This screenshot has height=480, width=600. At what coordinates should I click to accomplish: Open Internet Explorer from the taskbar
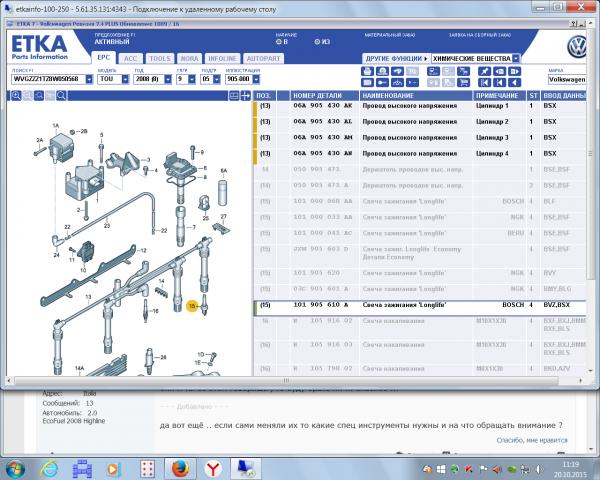click(x=49, y=469)
